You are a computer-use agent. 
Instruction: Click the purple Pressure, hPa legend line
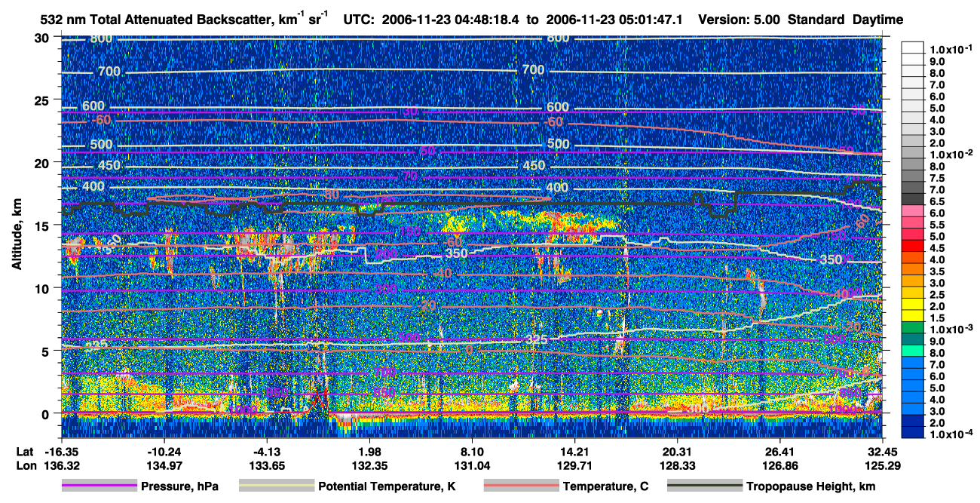point(99,486)
